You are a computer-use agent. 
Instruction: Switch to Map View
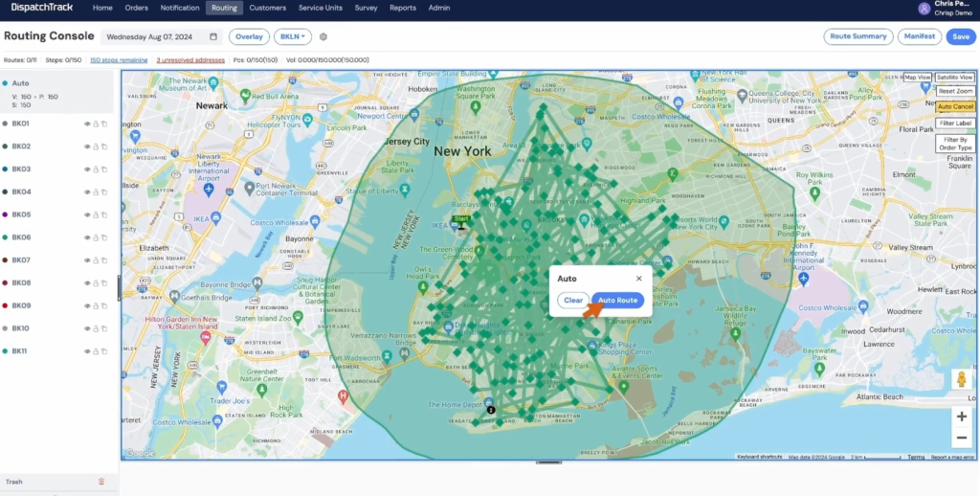[x=918, y=77]
